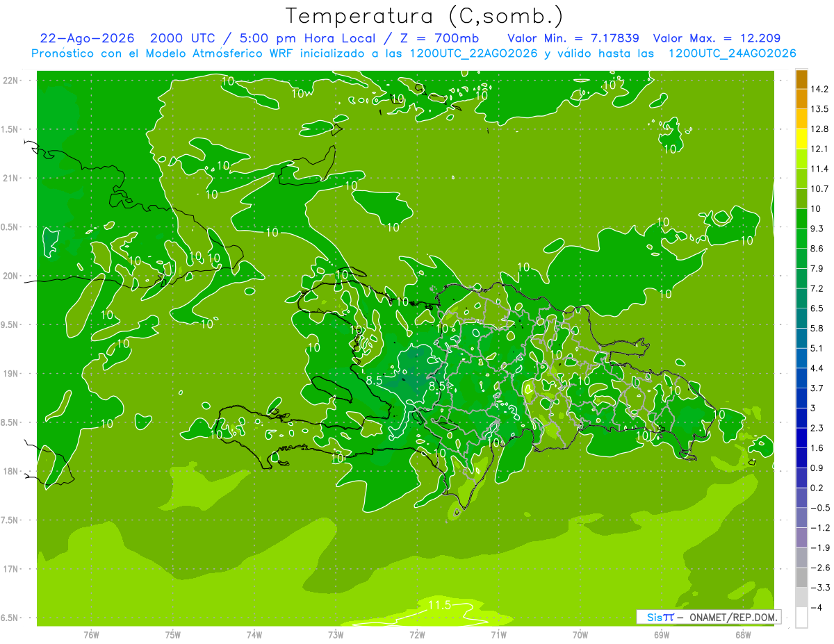Click the 2.3 value on the color scale
The image size is (834, 644).
pyautogui.click(x=817, y=428)
